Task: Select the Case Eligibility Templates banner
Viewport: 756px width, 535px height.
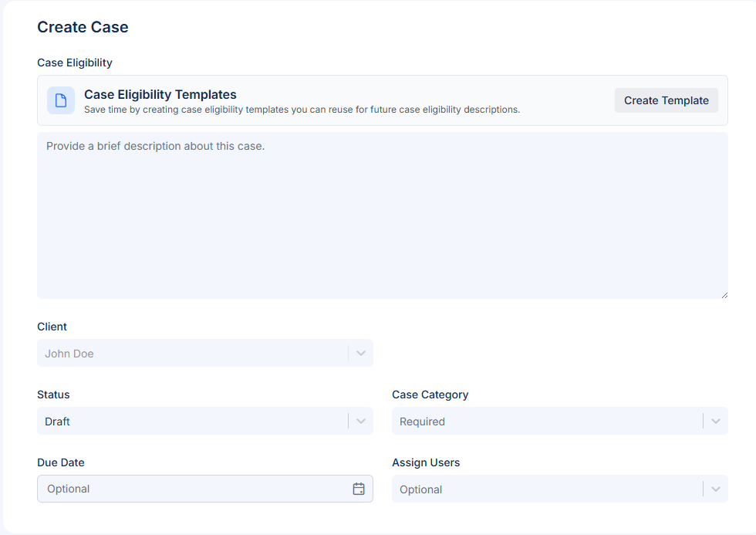Action: [x=382, y=100]
